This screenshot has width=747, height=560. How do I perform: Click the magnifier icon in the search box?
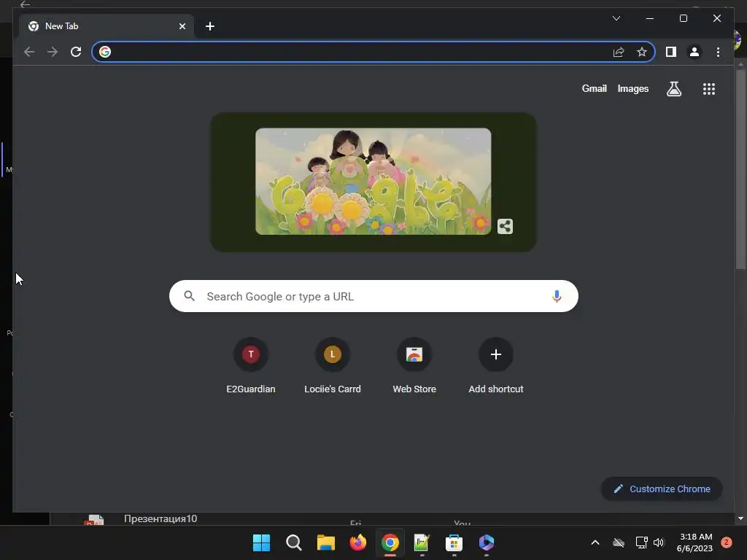point(189,296)
